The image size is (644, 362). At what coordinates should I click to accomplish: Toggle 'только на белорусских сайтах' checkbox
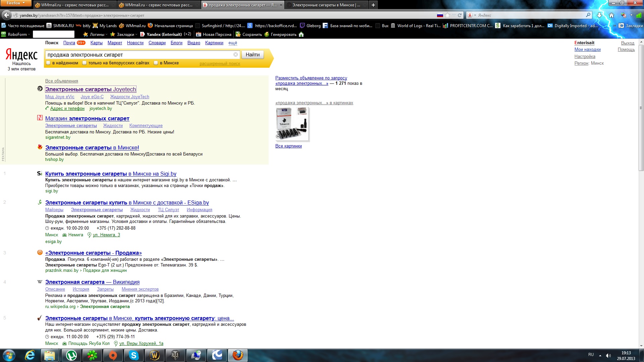click(x=84, y=63)
